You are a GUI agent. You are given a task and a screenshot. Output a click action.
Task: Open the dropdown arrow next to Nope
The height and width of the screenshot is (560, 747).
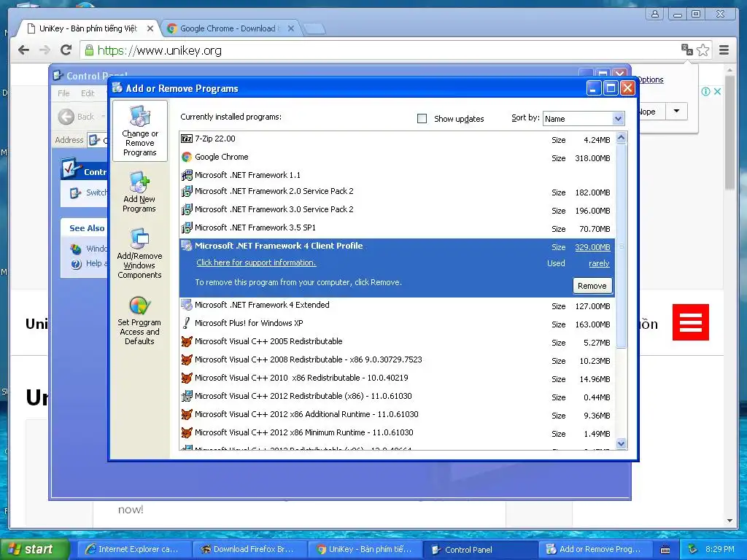(676, 112)
